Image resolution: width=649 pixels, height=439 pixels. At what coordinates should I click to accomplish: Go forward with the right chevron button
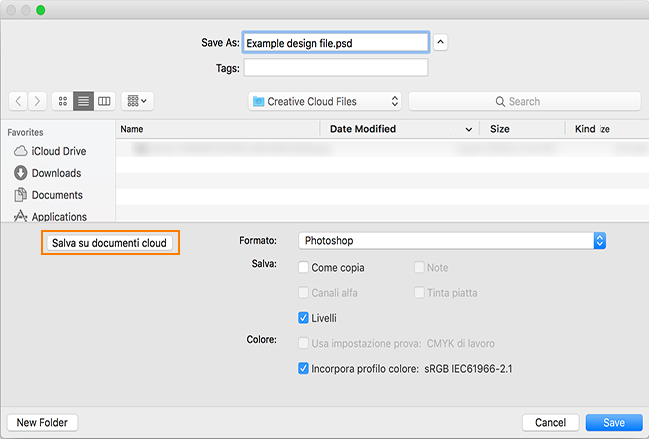[x=37, y=101]
